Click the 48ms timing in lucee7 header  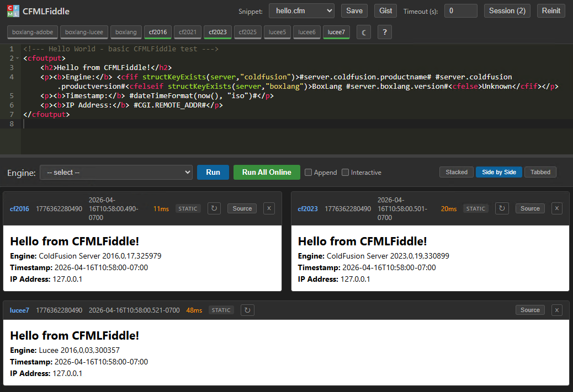pyautogui.click(x=194, y=310)
